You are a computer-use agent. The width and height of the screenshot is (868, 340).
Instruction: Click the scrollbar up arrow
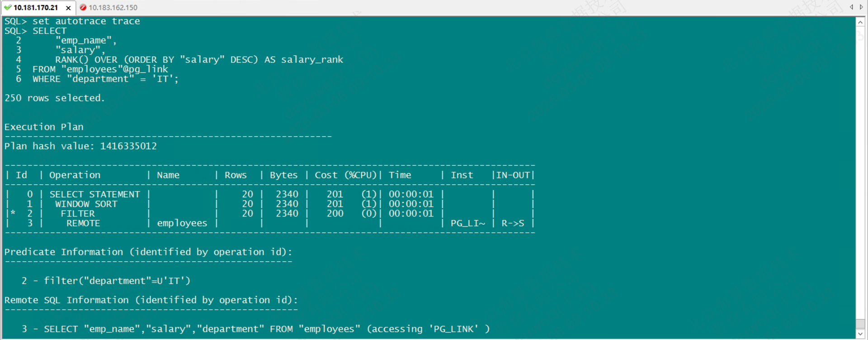coord(860,22)
